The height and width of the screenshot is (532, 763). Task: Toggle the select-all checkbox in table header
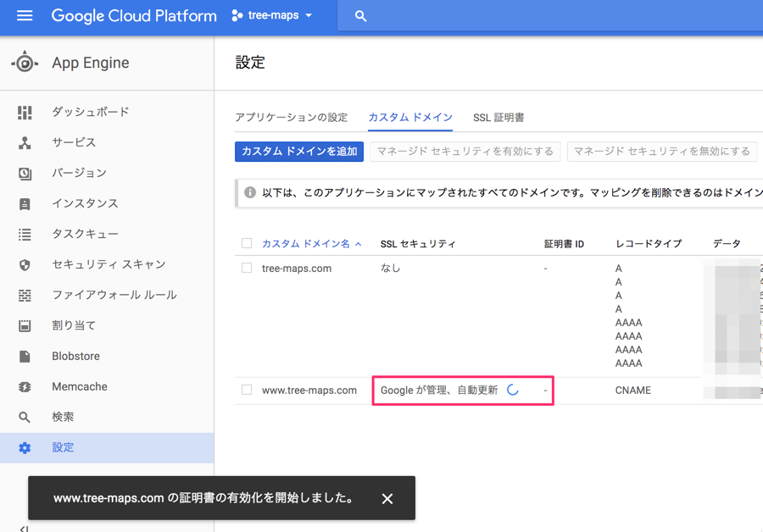coord(247,243)
